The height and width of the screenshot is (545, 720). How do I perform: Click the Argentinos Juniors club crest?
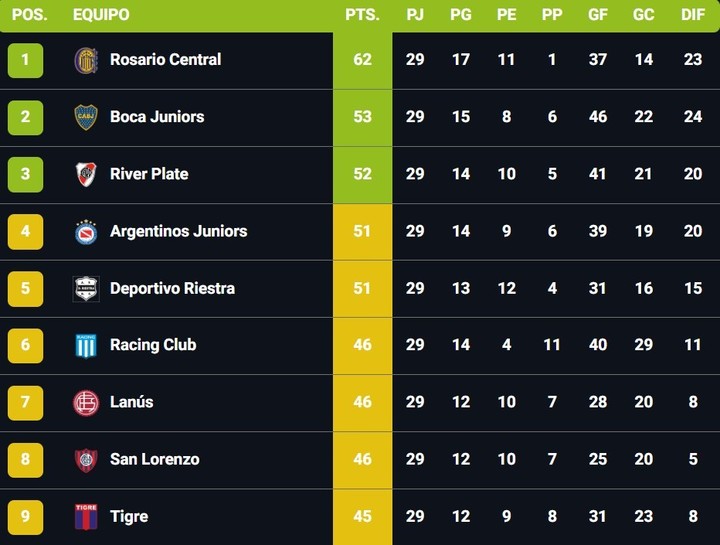[85, 231]
